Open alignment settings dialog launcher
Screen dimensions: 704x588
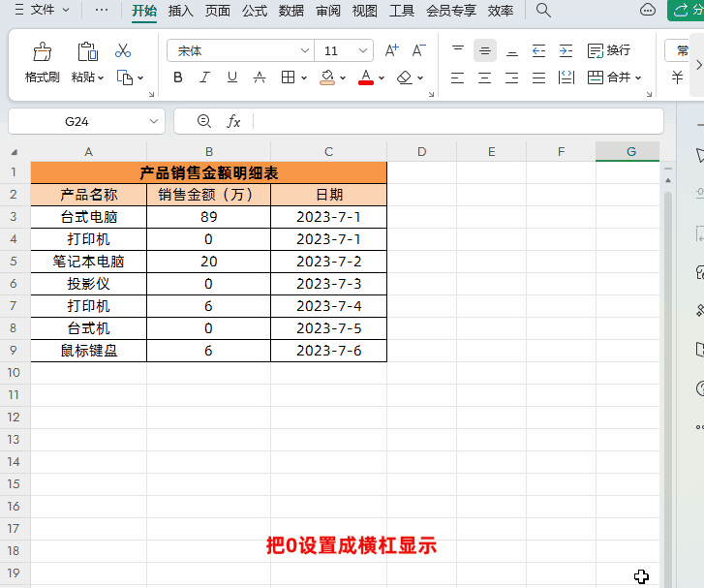pyautogui.click(x=649, y=94)
